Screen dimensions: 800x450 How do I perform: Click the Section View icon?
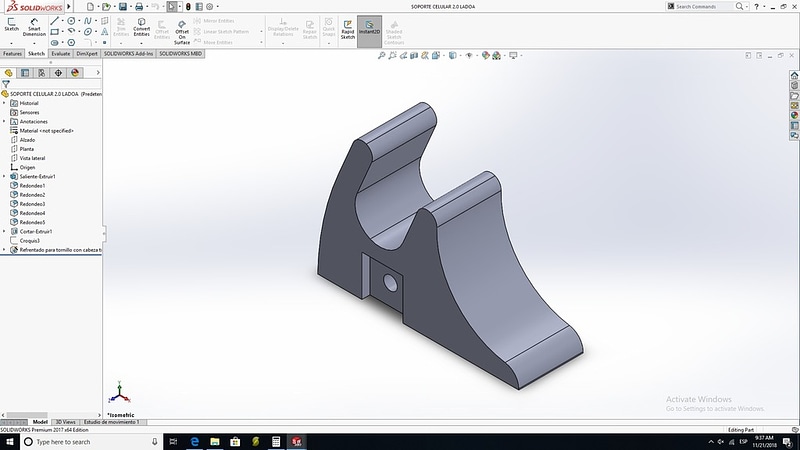(414, 55)
